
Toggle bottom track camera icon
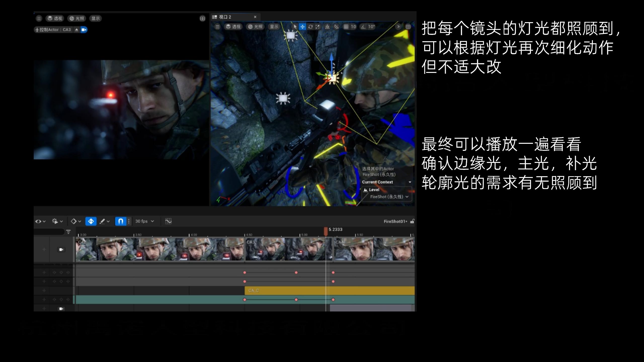coord(61,309)
